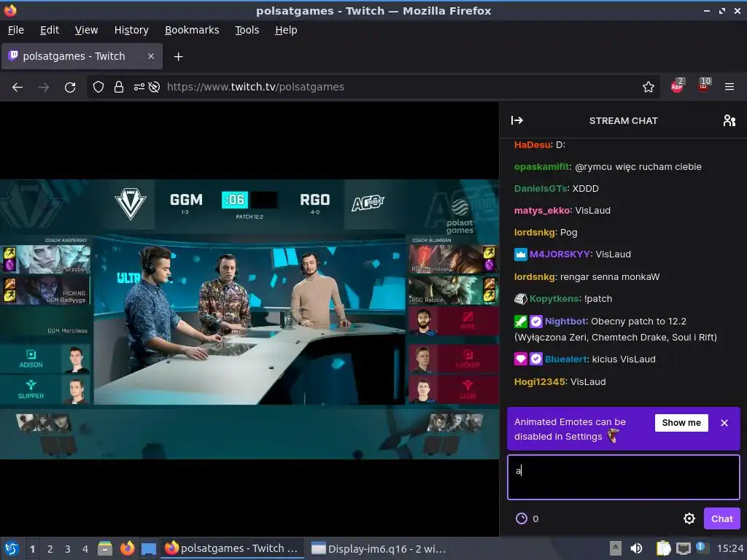747x560 pixels.
Task: Go forward to next page
Action: pos(44,87)
